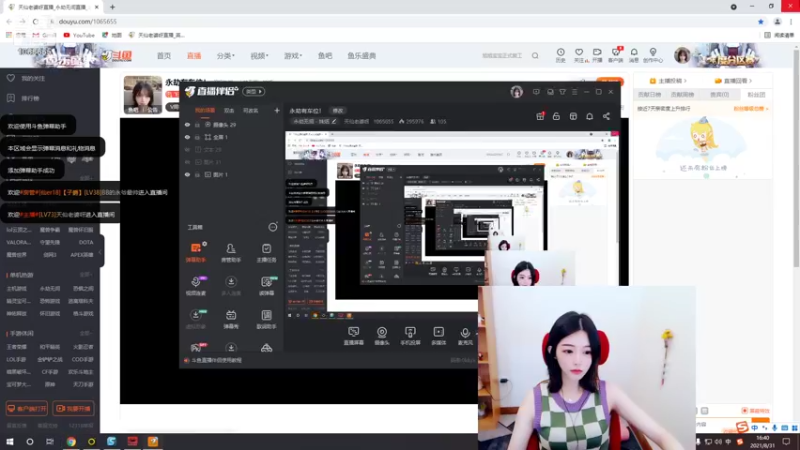Image resolution: width=800 pixels, height=450 pixels.
Task: Open the 客户端 client download icon
Action: [615, 55]
